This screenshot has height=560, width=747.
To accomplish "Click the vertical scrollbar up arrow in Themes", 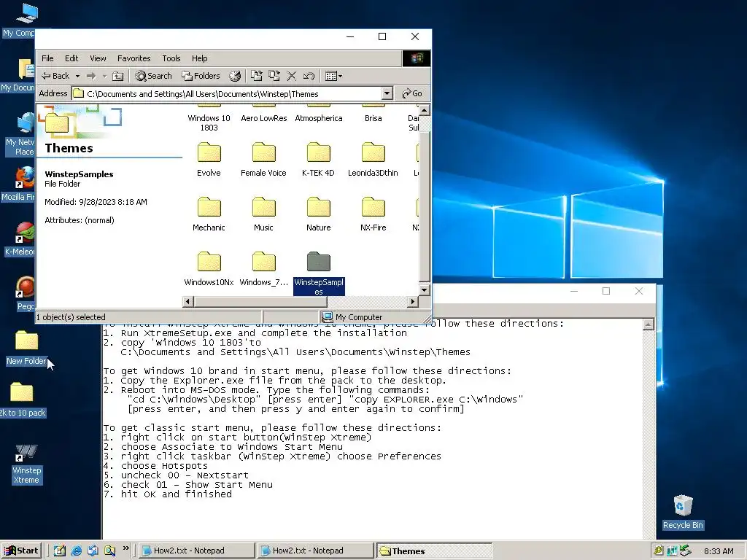I will (x=424, y=111).
